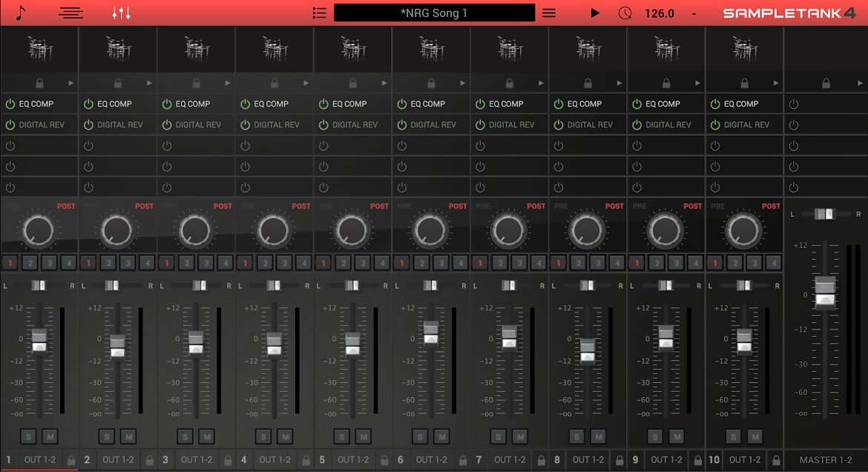The height and width of the screenshot is (472, 868).
Task: Expand the play arrow on channel 8 strip
Action: 619,83
